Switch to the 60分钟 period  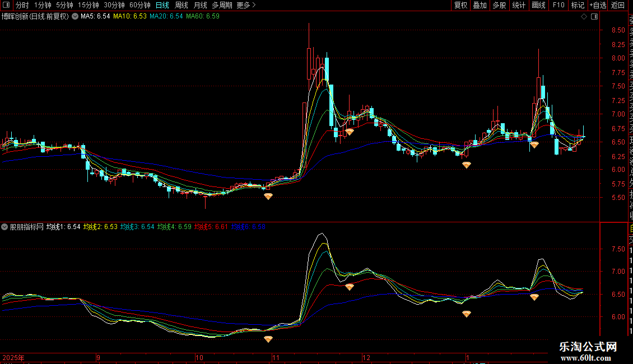140,5
